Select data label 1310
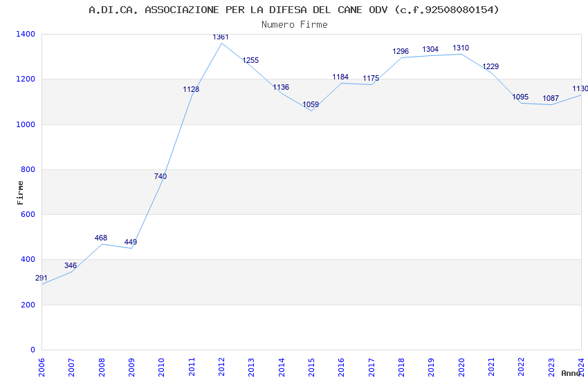The image size is (588, 380). click(461, 48)
